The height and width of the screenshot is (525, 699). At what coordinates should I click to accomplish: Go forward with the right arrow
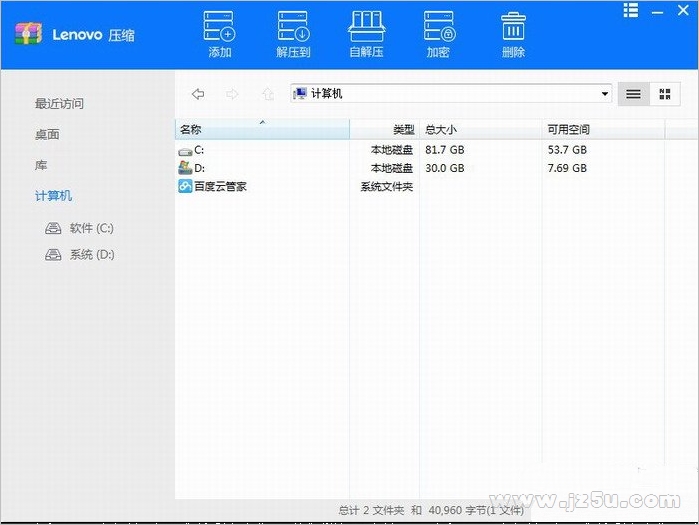(232, 94)
